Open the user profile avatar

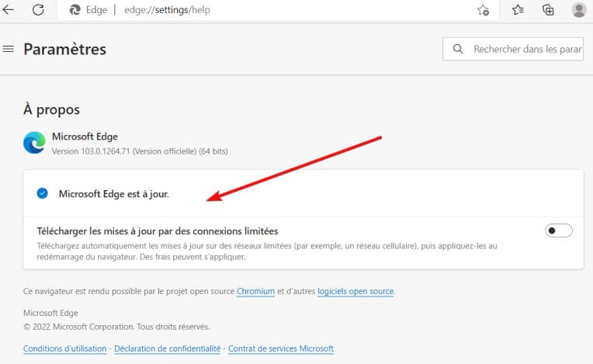(x=578, y=10)
